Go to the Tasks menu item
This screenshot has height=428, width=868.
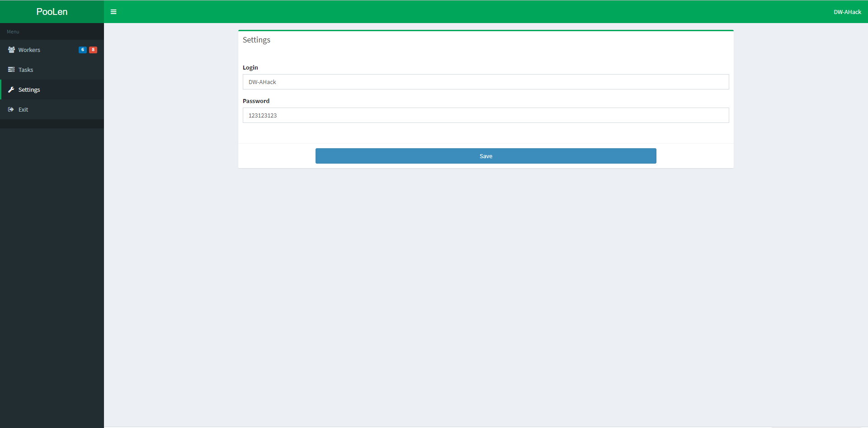point(26,70)
